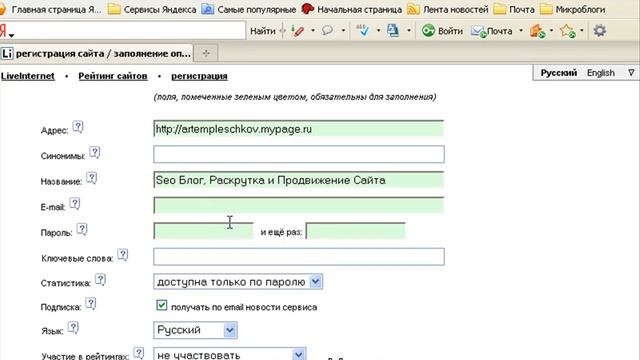
Task: Click the speech bubble comment icon
Action: (x=327, y=31)
